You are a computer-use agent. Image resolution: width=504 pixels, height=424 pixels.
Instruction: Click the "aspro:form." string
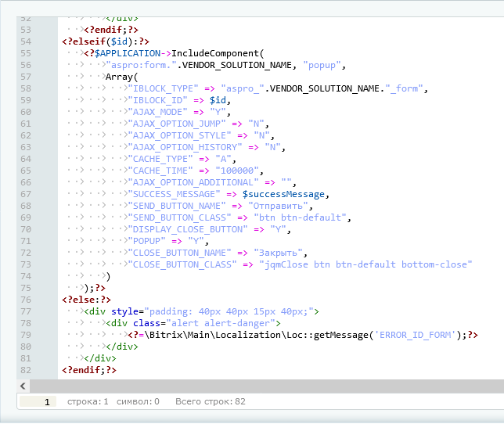(141, 65)
